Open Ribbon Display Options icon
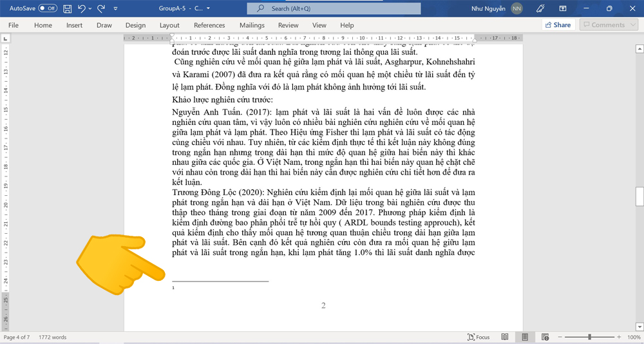 coord(563,8)
